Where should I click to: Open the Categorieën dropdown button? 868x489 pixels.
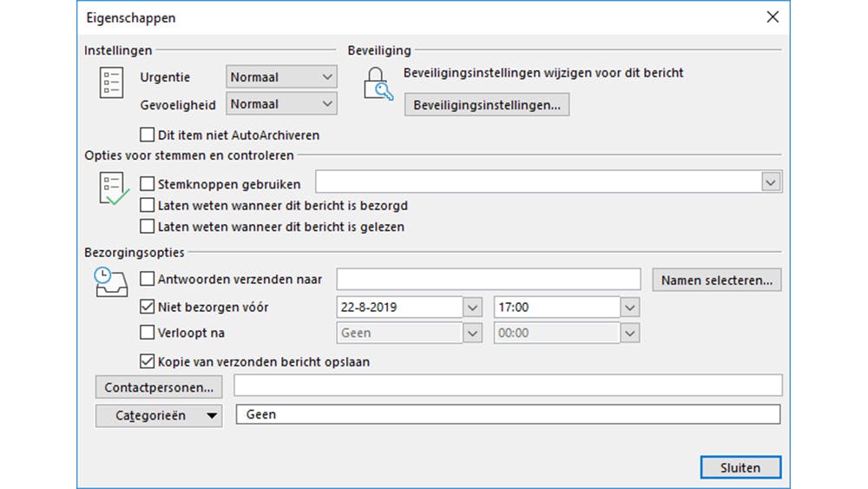(x=159, y=415)
